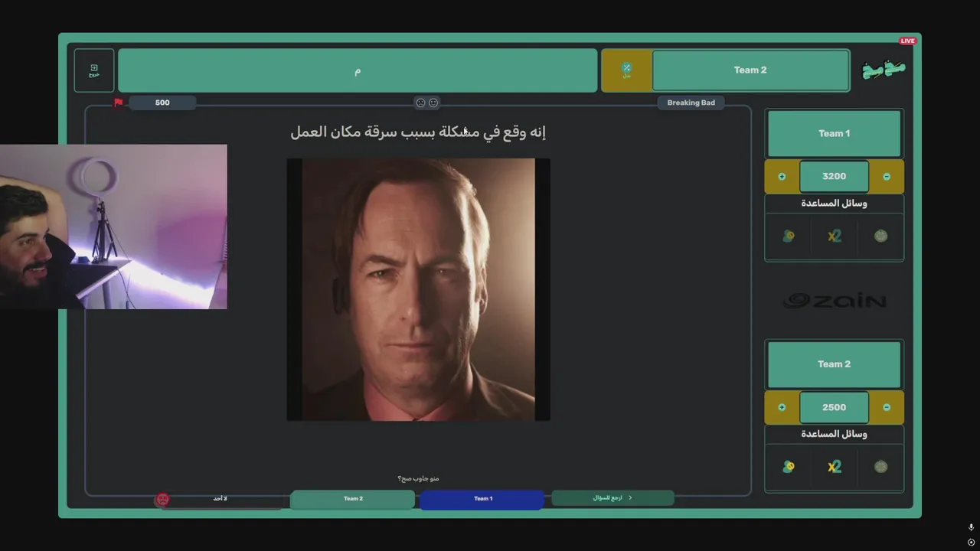Click the webcam overlay video
The image size is (980, 551).
click(113, 227)
